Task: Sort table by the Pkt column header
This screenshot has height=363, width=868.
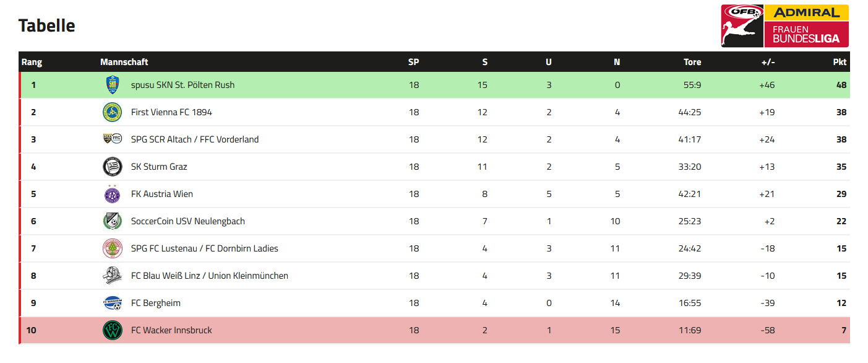Action: click(x=840, y=62)
